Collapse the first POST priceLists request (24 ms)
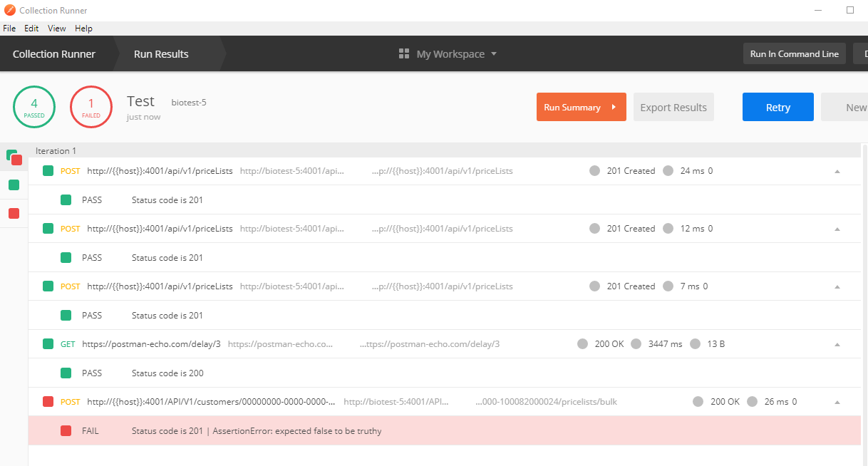This screenshot has width=868, height=466. coord(837,171)
